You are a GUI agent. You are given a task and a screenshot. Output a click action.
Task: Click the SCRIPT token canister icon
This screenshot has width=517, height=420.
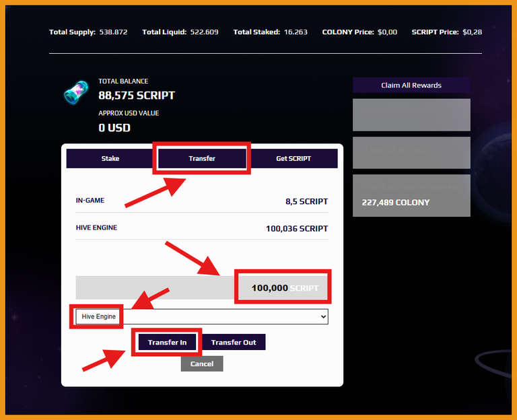(x=76, y=92)
